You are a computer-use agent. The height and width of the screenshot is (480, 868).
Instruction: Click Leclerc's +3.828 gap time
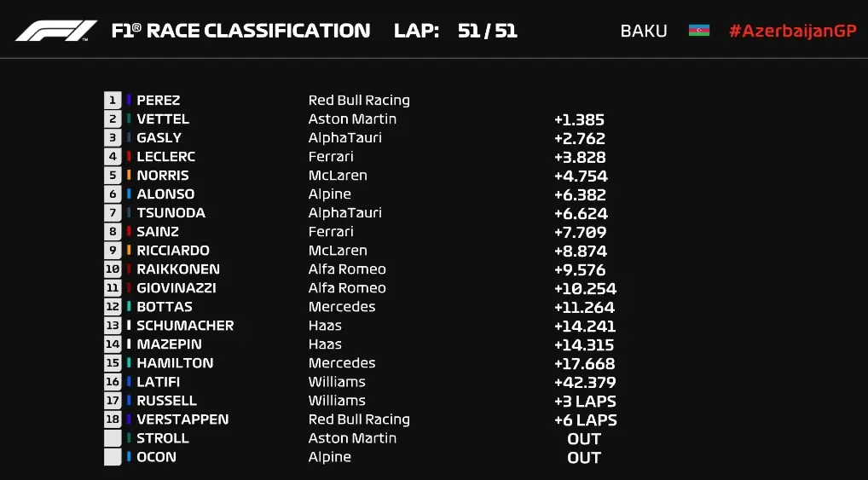[x=580, y=157]
